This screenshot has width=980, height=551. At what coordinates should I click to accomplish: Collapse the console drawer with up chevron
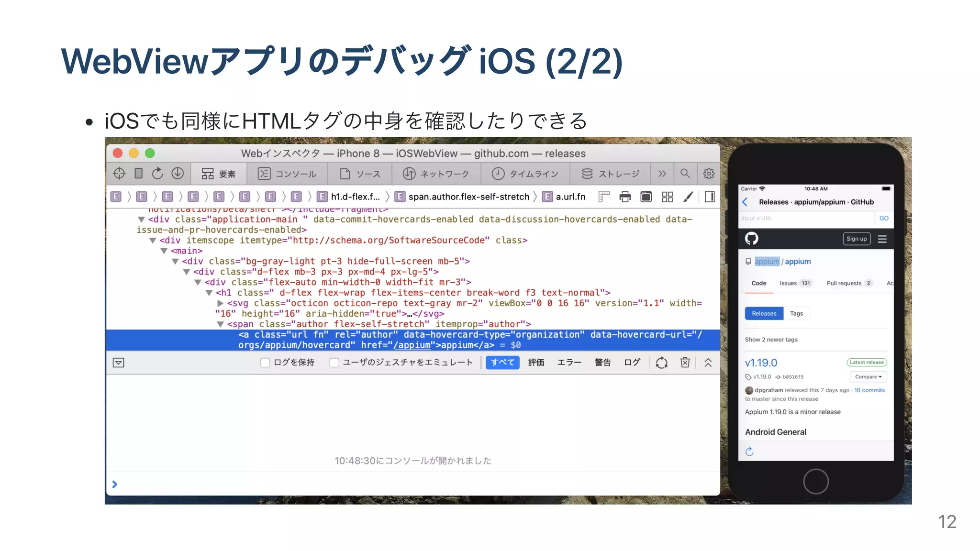point(708,363)
